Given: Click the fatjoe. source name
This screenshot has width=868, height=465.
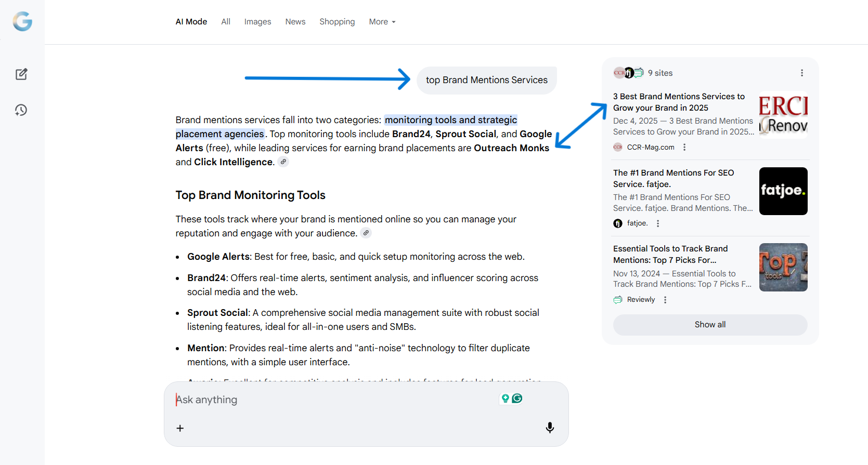Looking at the screenshot, I should click(637, 223).
